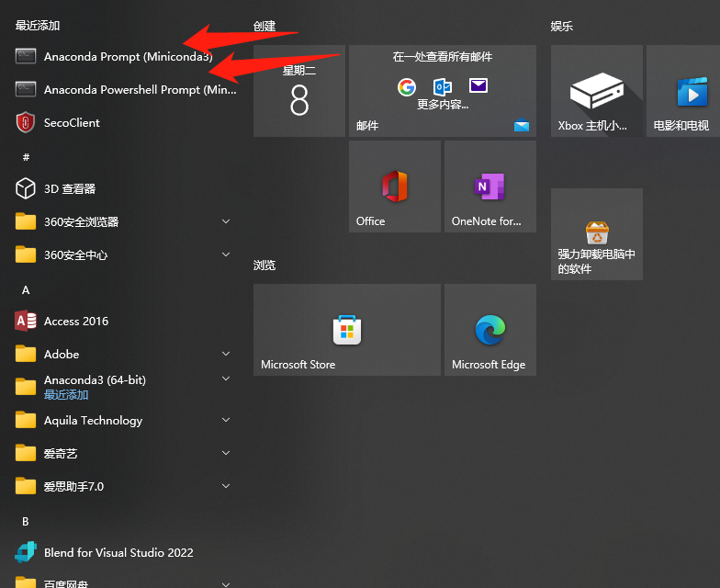Image resolution: width=720 pixels, height=588 pixels.
Task: Click the 爱奇艺 folder icon
Action: (x=26, y=453)
